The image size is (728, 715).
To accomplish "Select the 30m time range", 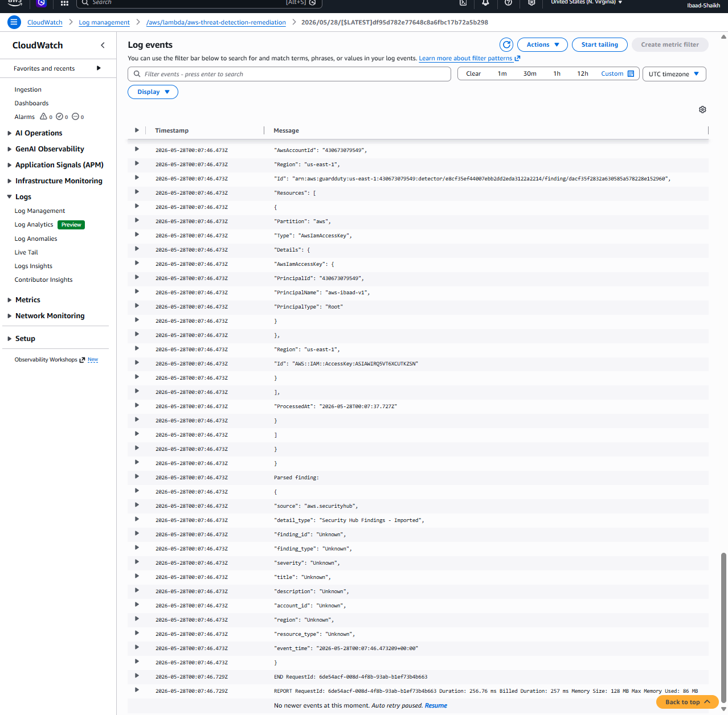I will (x=530, y=73).
